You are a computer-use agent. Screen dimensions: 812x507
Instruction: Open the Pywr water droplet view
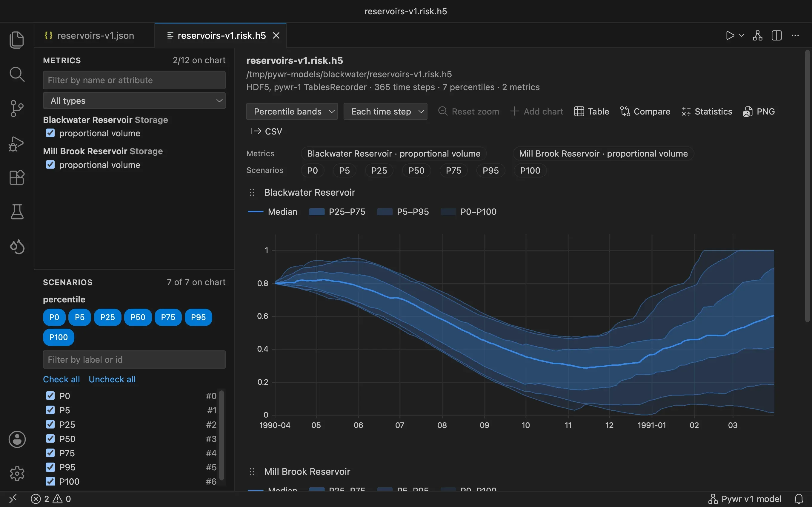[17, 247]
